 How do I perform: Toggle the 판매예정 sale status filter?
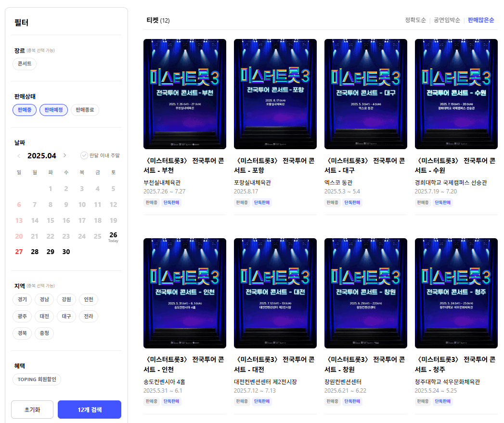pyautogui.click(x=54, y=110)
